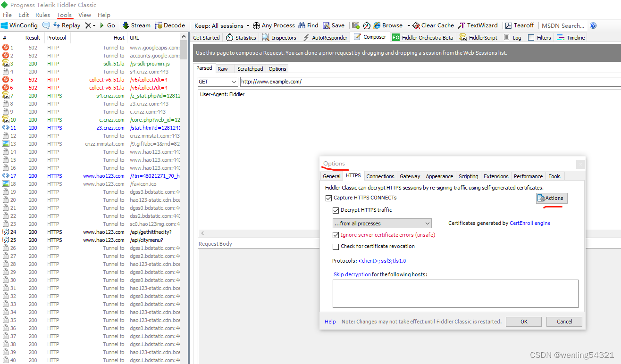Open the GET request method dropdown

[218, 82]
